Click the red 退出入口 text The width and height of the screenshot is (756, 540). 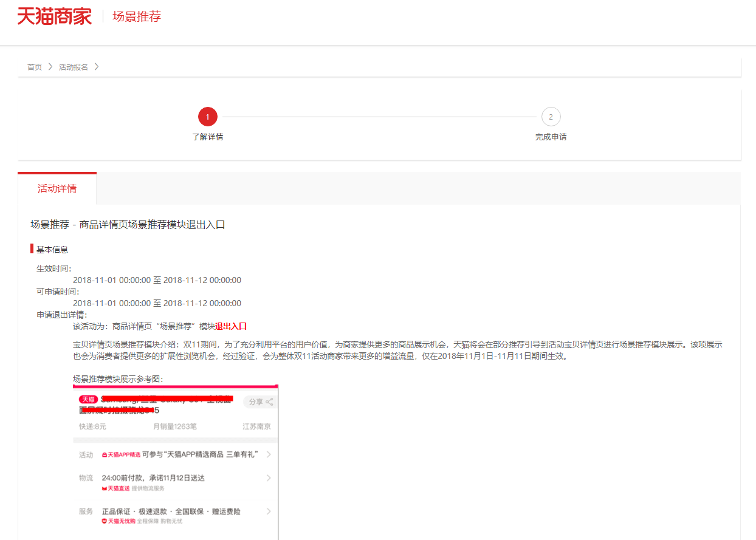pyautogui.click(x=231, y=326)
